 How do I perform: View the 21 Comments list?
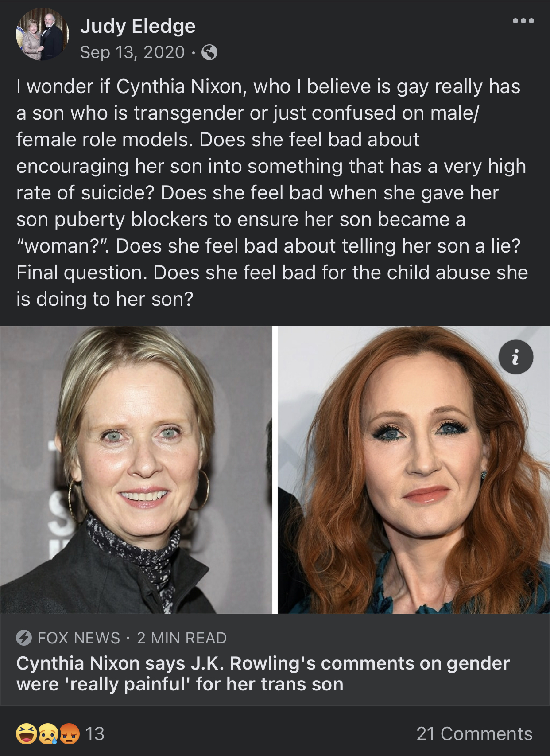point(474,733)
